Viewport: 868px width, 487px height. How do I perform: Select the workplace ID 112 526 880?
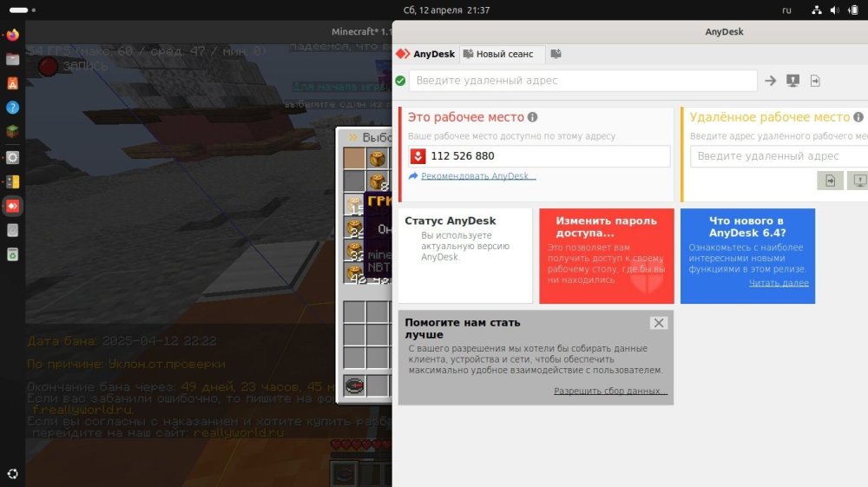click(463, 156)
